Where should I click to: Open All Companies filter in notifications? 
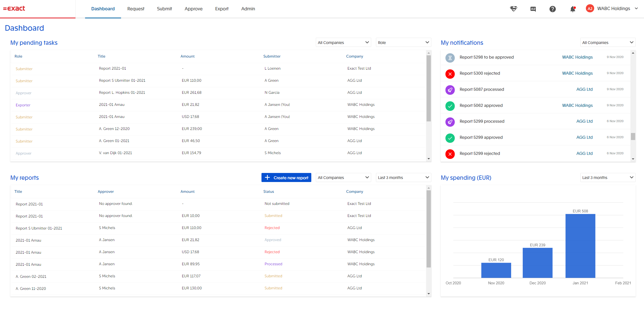(x=608, y=42)
